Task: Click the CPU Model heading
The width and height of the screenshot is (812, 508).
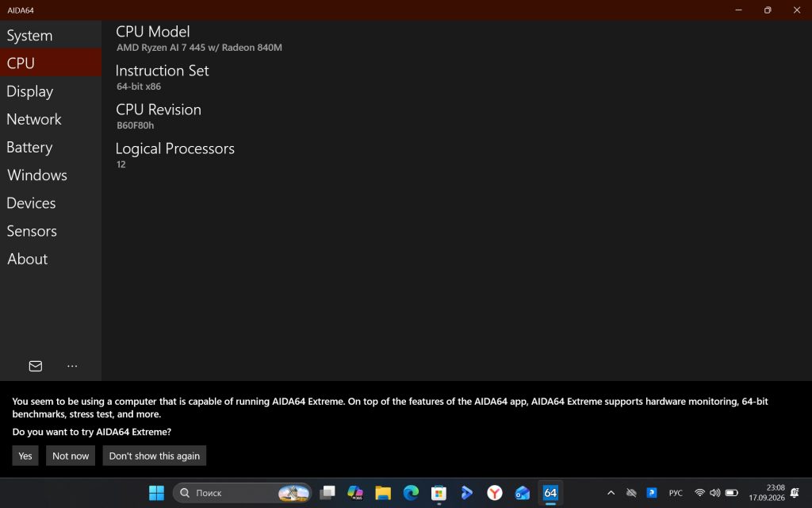Action: tap(153, 32)
